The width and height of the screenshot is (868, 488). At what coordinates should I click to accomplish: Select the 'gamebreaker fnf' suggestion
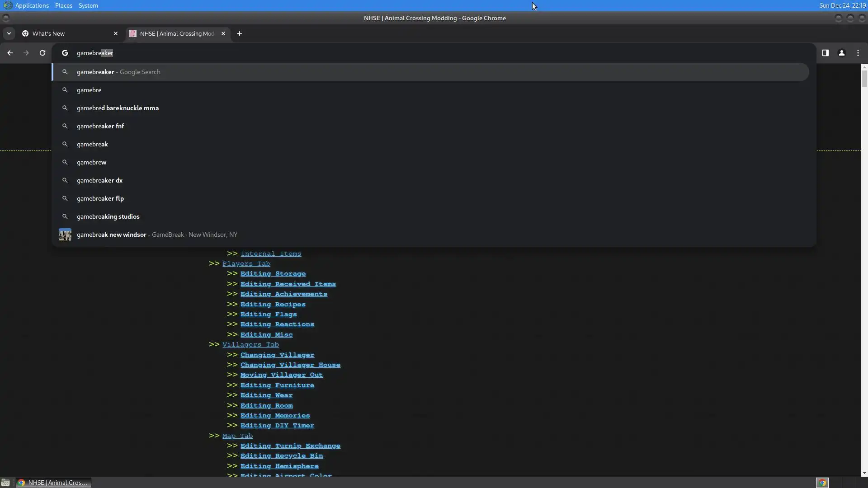pos(100,126)
